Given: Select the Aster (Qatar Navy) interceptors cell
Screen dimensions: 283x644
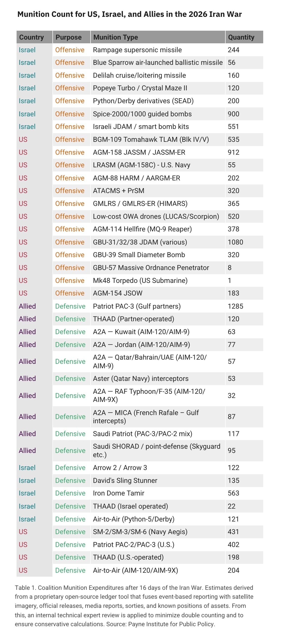Looking at the screenshot, I should pyautogui.click(x=141, y=378).
